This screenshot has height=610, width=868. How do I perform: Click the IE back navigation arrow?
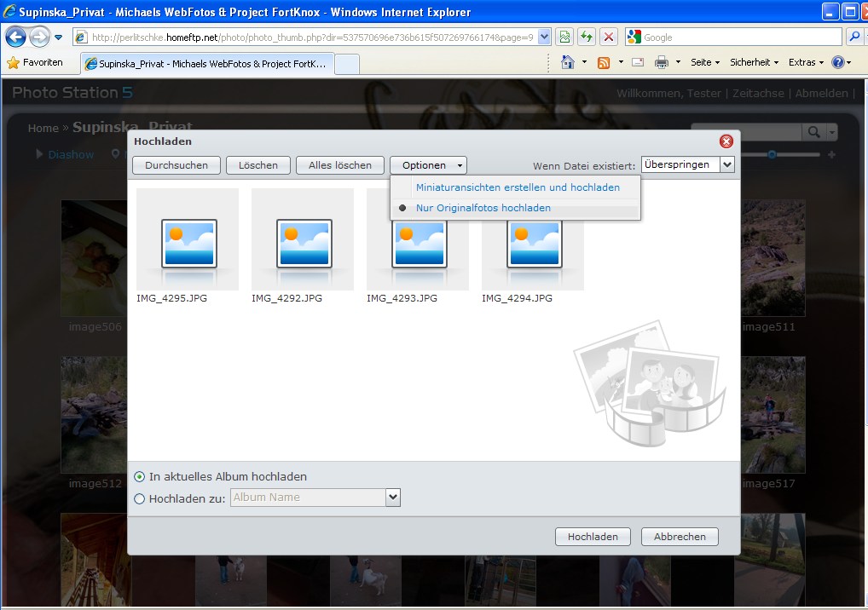click(15, 37)
